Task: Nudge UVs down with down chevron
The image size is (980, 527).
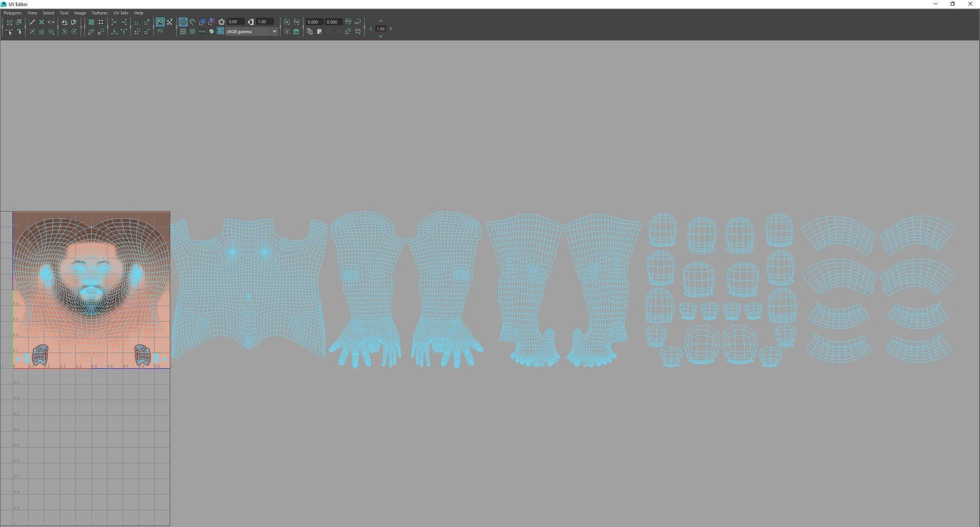Action: click(381, 36)
